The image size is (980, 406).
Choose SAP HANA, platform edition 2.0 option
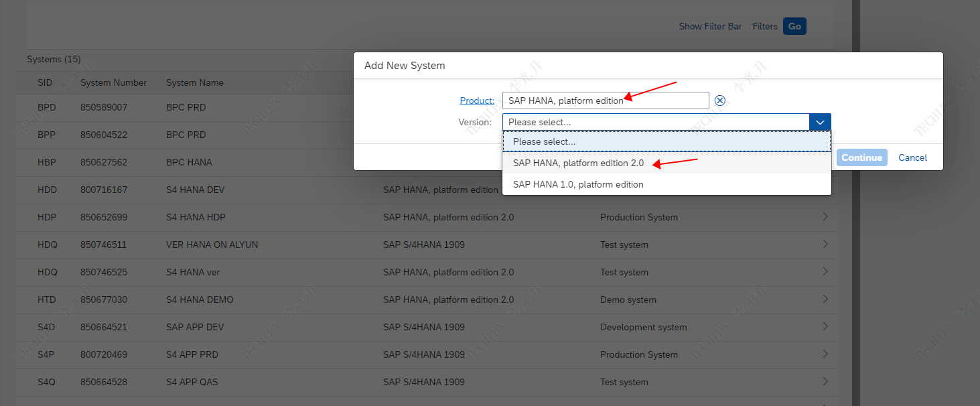point(667,163)
